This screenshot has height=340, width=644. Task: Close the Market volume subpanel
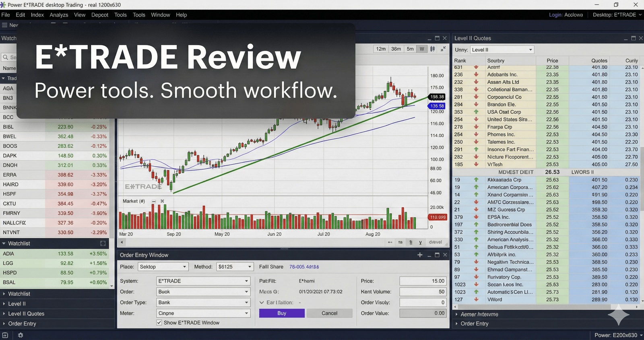pyautogui.click(x=162, y=201)
